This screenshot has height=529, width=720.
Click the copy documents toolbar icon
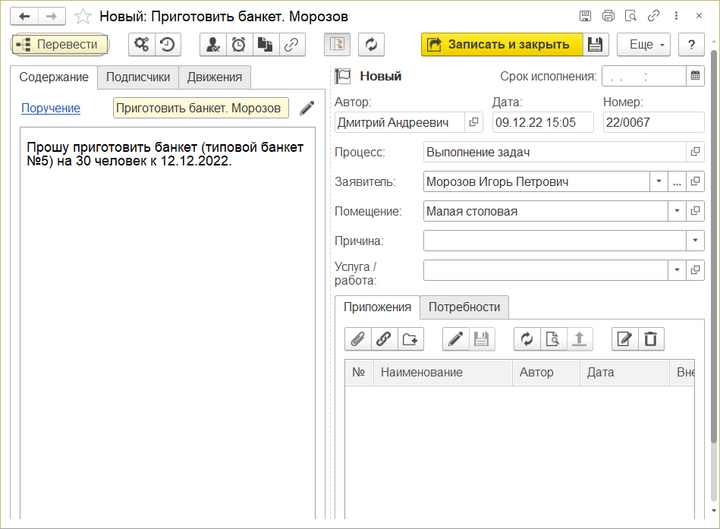pos(265,45)
